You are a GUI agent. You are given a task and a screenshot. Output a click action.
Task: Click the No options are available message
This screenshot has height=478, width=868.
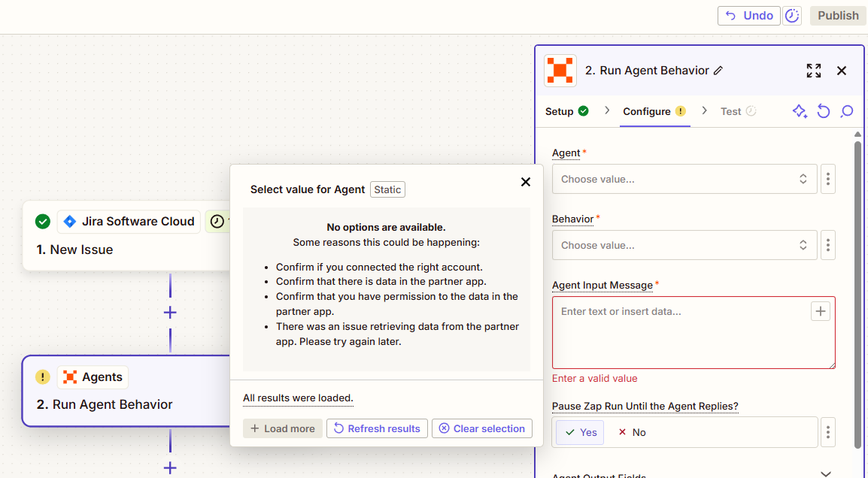386,228
